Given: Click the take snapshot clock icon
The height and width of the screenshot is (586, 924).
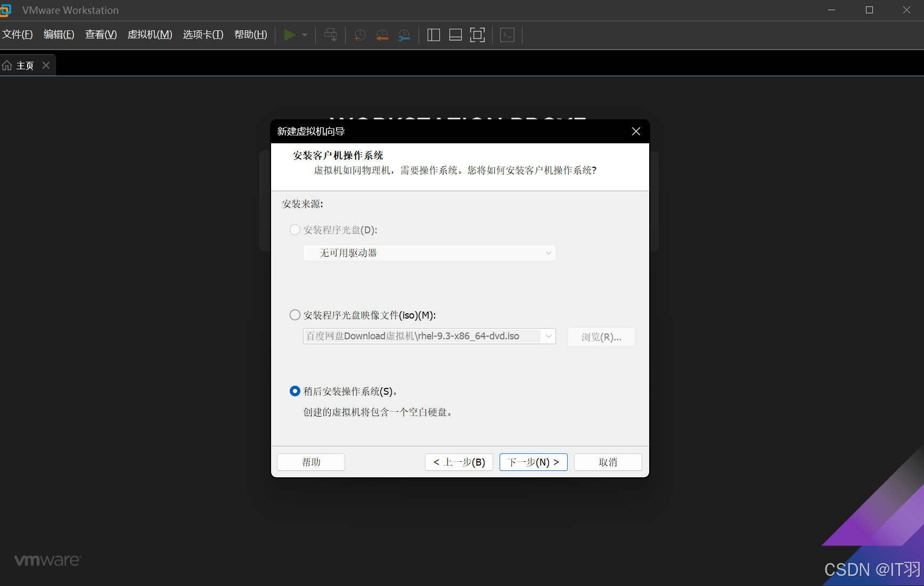Looking at the screenshot, I should coord(360,35).
